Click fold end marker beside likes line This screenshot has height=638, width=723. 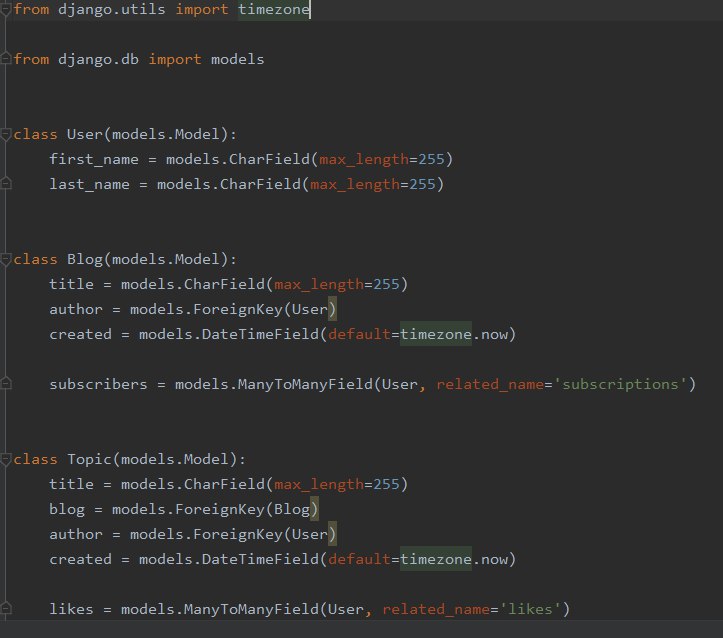pos(6,609)
